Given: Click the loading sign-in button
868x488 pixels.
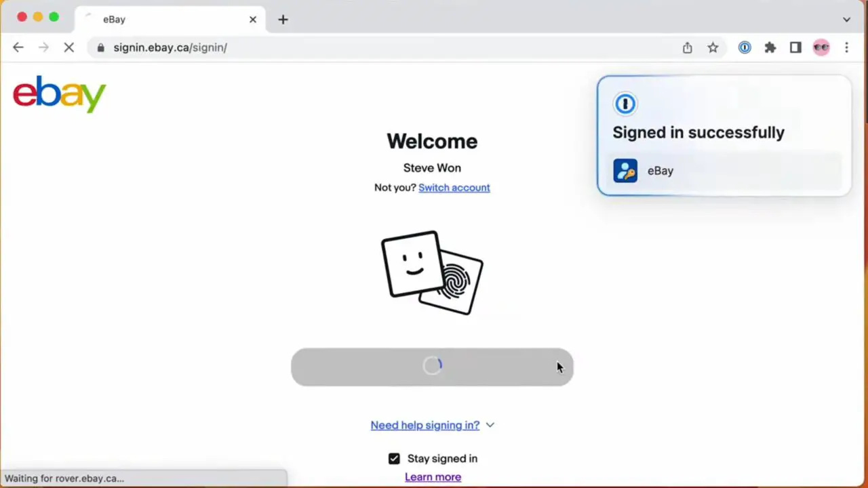Looking at the screenshot, I should coord(432,367).
